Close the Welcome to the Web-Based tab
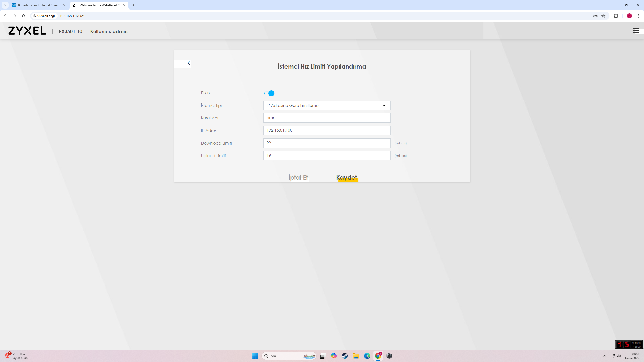This screenshot has width=644, height=362. [x=124, y=5]
